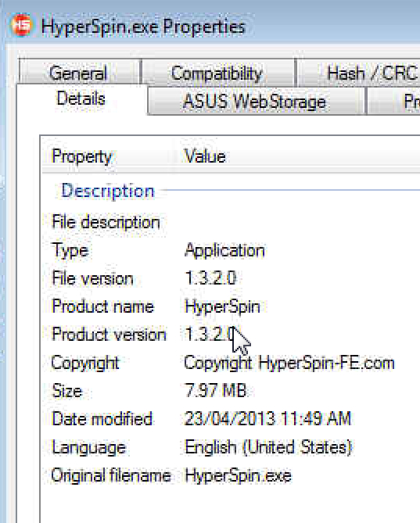Image resolution: width=420 pixels, height=523 pixels.
Task: Click the Value column header
Action: pos(205,156)
